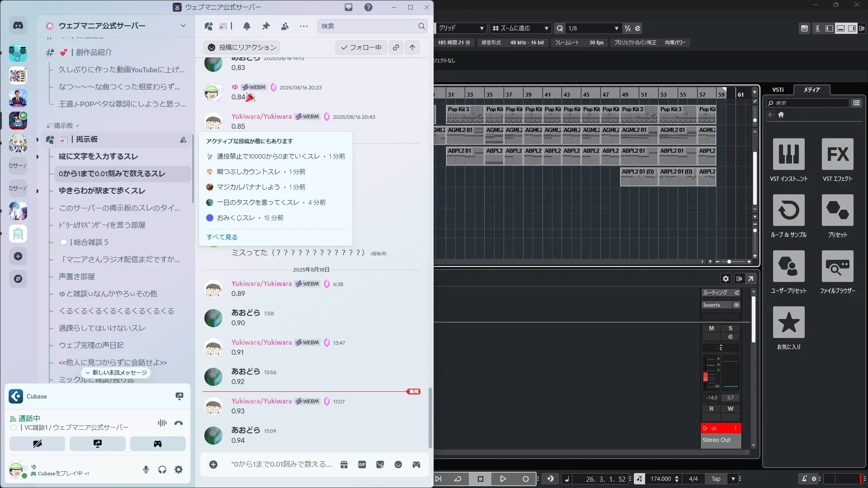The width and height of the screenshot is (868, 488).
Task: Toggle Discord microphone mute
Action: tap(146, 469)
